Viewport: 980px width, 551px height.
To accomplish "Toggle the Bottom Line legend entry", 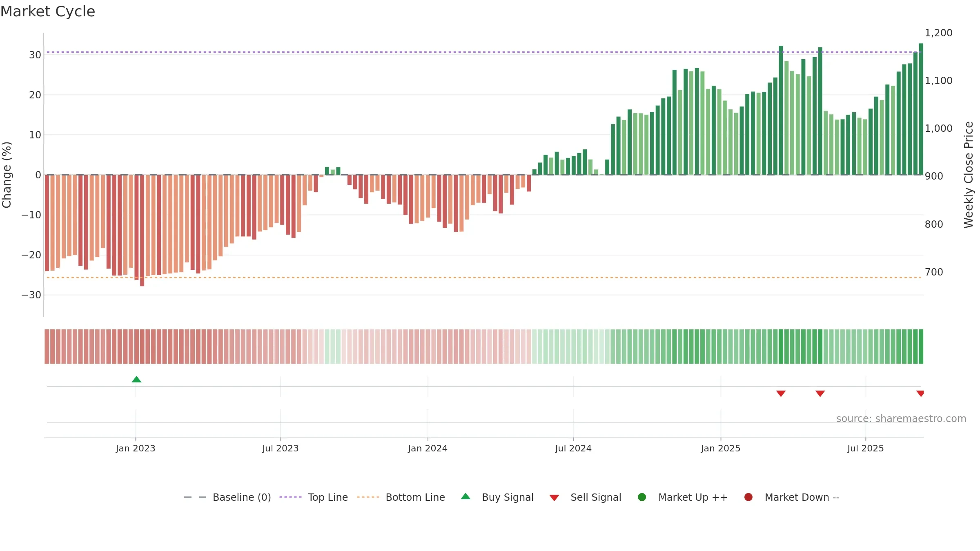I will point(401,497).
